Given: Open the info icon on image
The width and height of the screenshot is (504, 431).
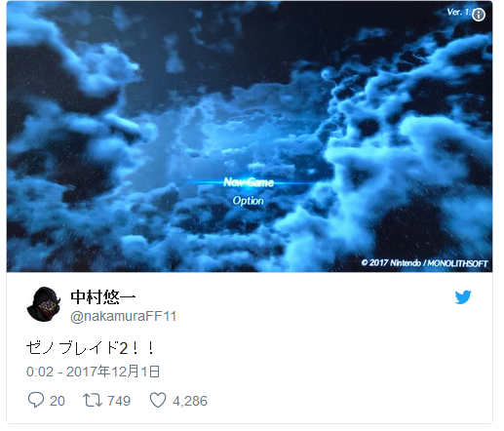Looking at the screenshot, I should click(479, 15).
